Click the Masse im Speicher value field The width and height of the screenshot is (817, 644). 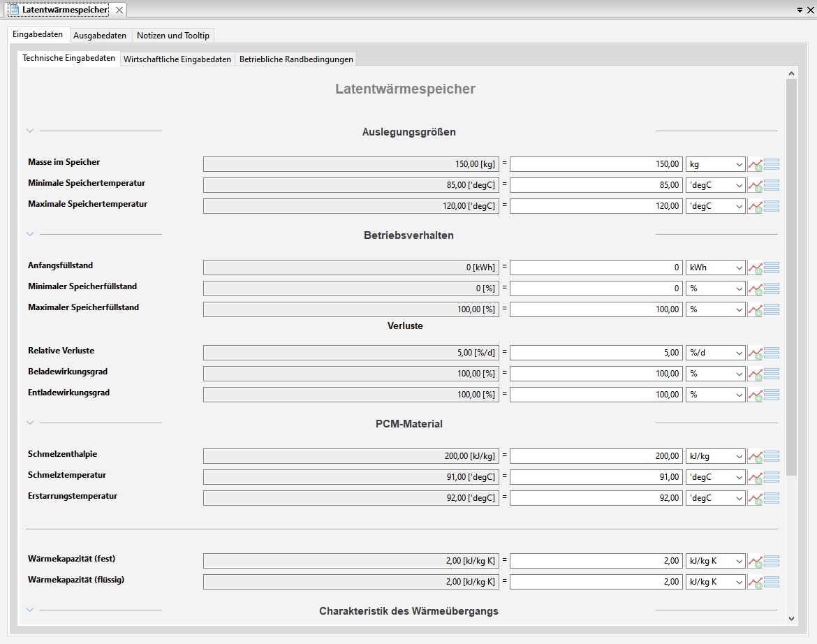point(596,165)
